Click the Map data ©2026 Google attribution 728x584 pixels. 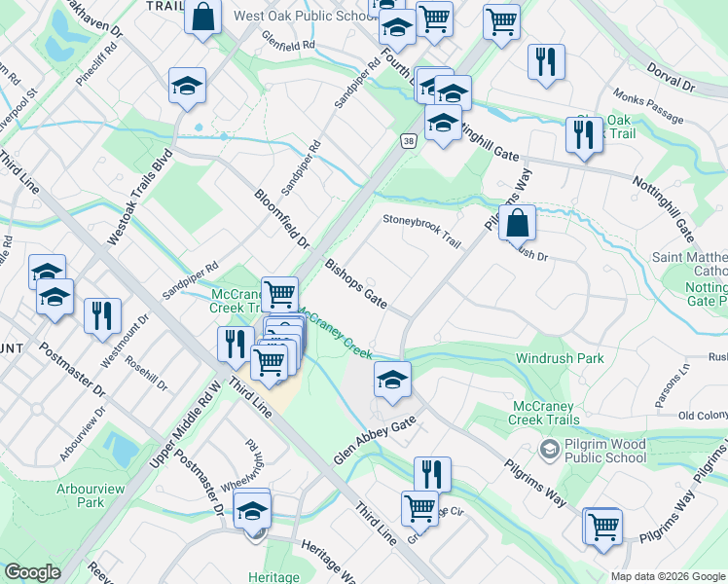pos(668,576)
